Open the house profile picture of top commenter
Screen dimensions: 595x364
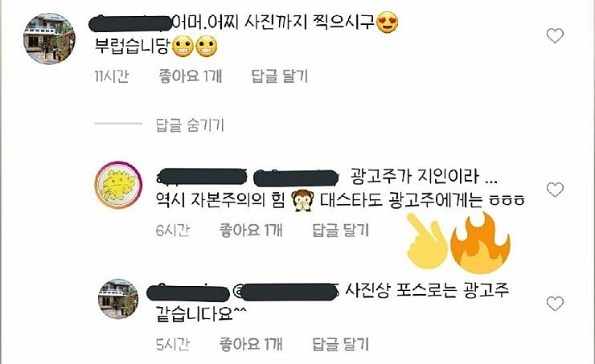point(49,39)
